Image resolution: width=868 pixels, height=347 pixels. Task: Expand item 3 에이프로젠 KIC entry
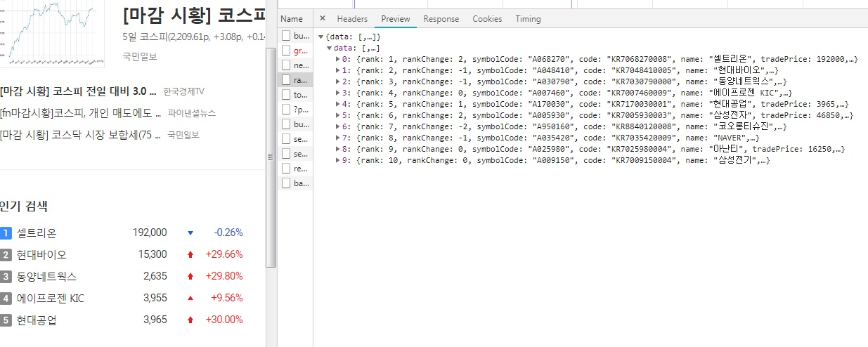(x=338, y=93)
